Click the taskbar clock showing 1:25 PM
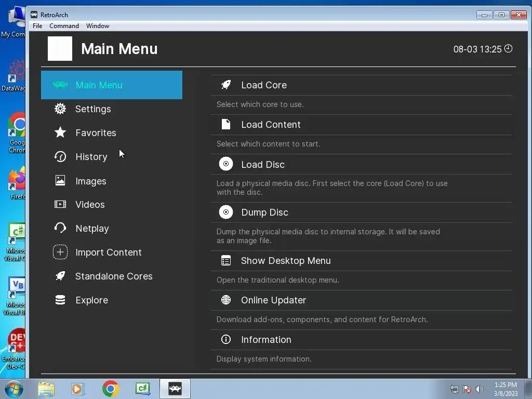Image resolution: width=532 pixels, height=399 pixels. point(506,389)
